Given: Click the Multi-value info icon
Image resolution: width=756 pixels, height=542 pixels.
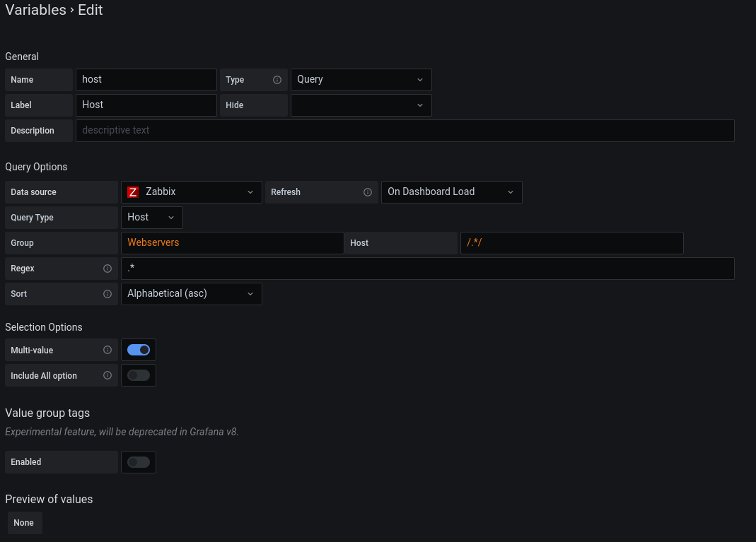Looking at the screenshot, I should tap(107, 350).
